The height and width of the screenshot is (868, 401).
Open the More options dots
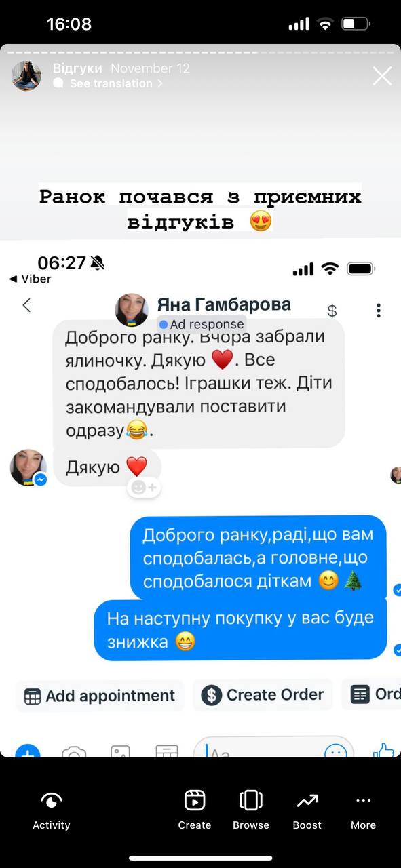click(364, 801)
